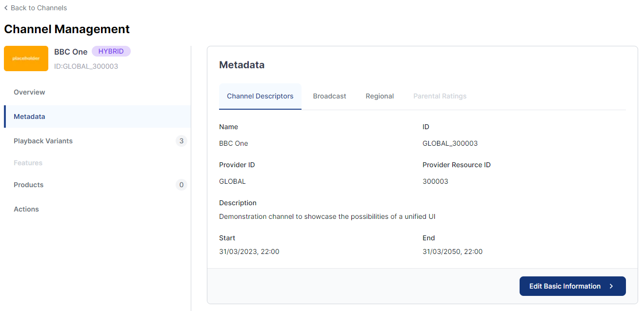Click the placeholder channel logo thumbnail
This screenshot has width=644, height=311.
26,58
